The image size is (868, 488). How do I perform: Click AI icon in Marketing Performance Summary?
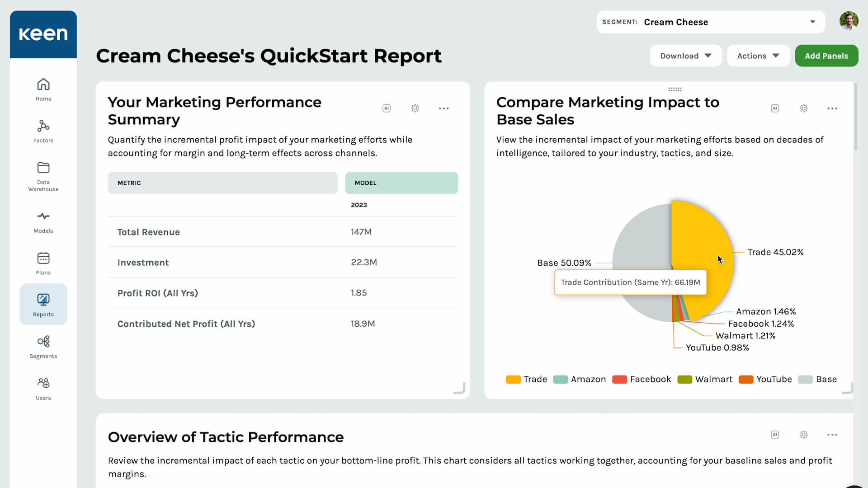click(x=387, y=108)
